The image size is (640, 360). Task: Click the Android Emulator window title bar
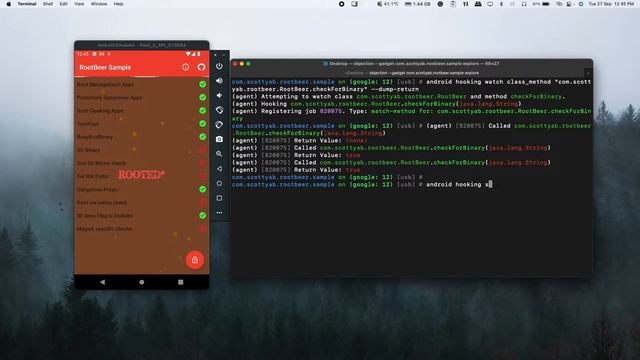coord(142,45)
